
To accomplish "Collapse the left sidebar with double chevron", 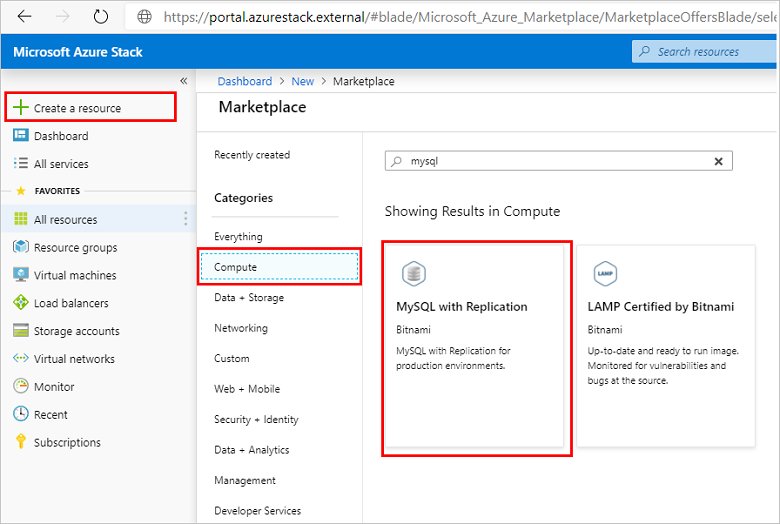I will (183, 81).
